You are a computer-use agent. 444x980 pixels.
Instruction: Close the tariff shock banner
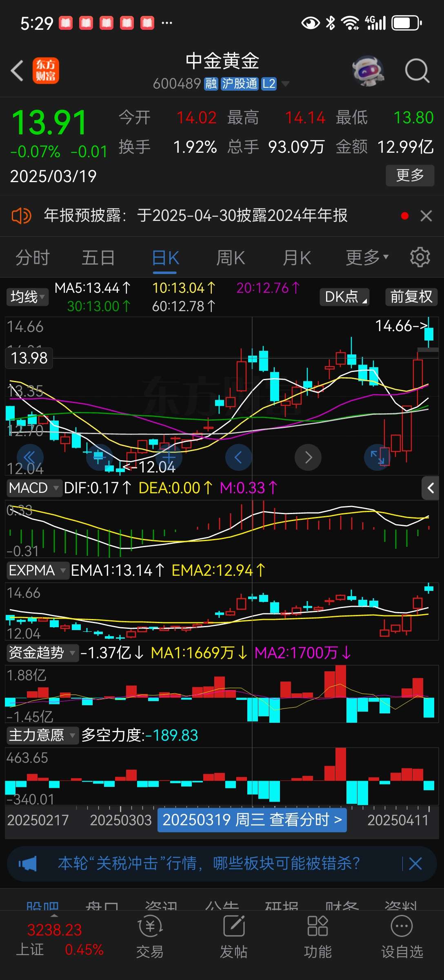tap(415, 864)
